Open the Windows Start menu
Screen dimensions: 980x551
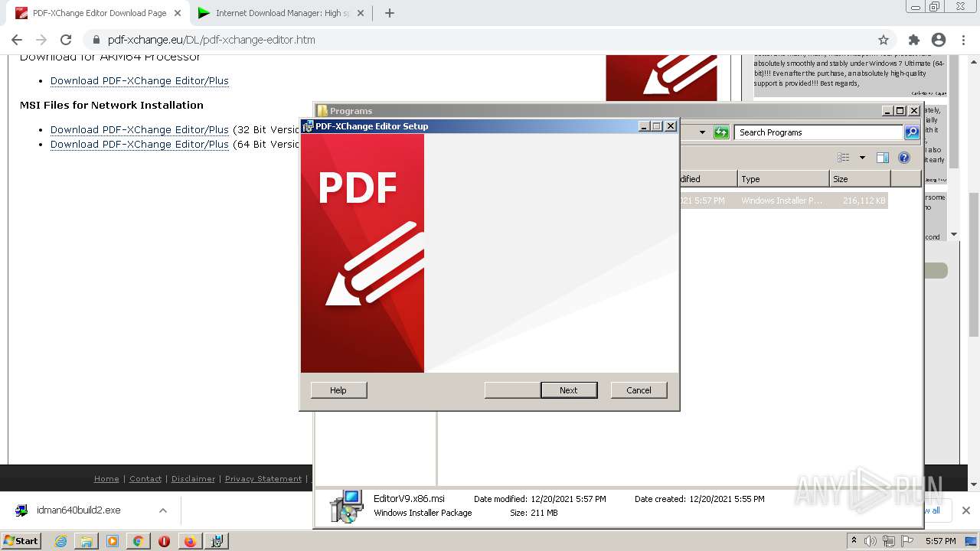click(21, 540)
